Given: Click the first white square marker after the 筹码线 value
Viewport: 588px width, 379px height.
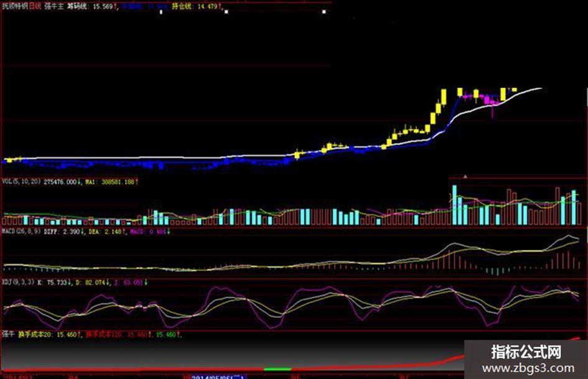Looking at the screenshot, I should pos(161,12).
